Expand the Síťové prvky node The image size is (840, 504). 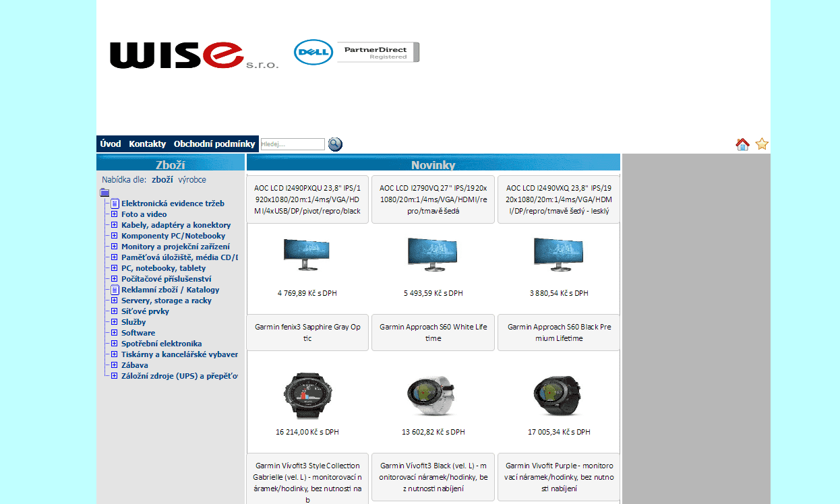(115, 311)
